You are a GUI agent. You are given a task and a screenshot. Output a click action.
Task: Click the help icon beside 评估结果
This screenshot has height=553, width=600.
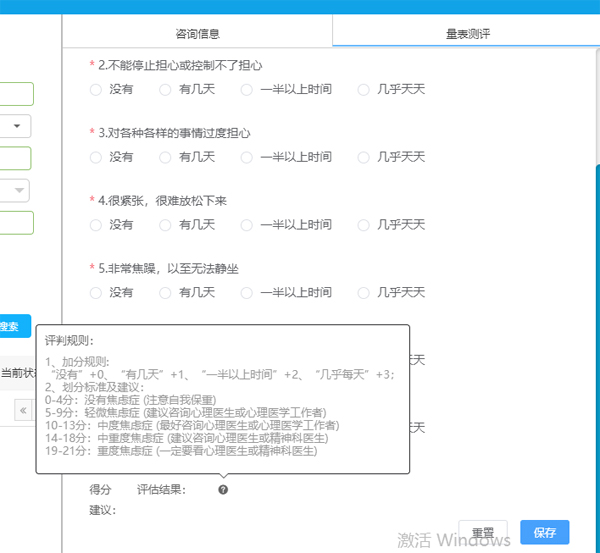[x=223, y=489]
